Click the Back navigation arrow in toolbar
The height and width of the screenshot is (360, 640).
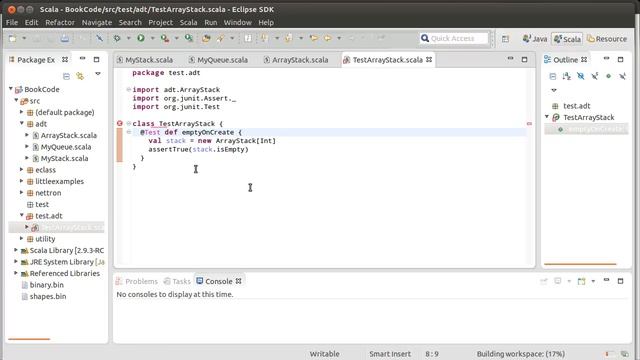pos(328,38)
